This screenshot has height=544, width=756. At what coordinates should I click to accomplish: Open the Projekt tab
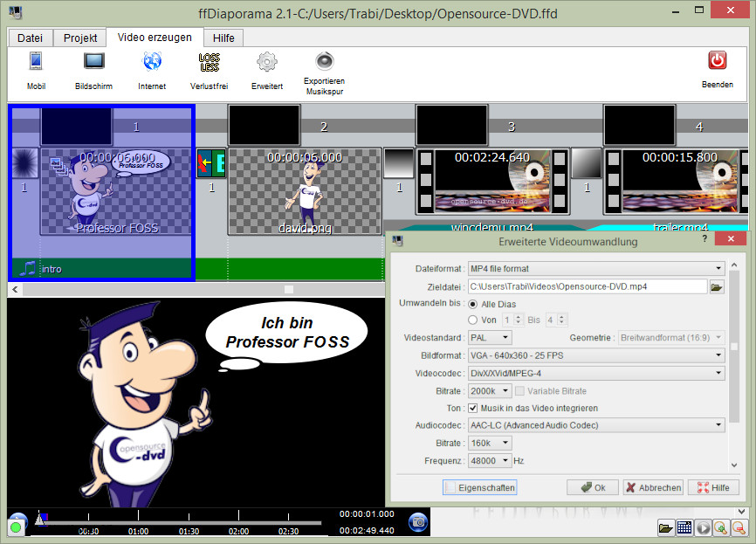pyautogui.click(x=80, y=38)
